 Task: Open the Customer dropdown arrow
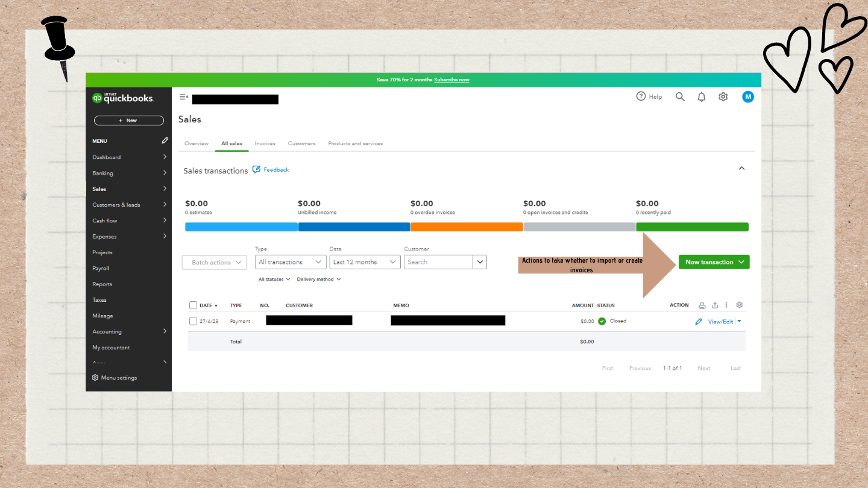[480, 262]
